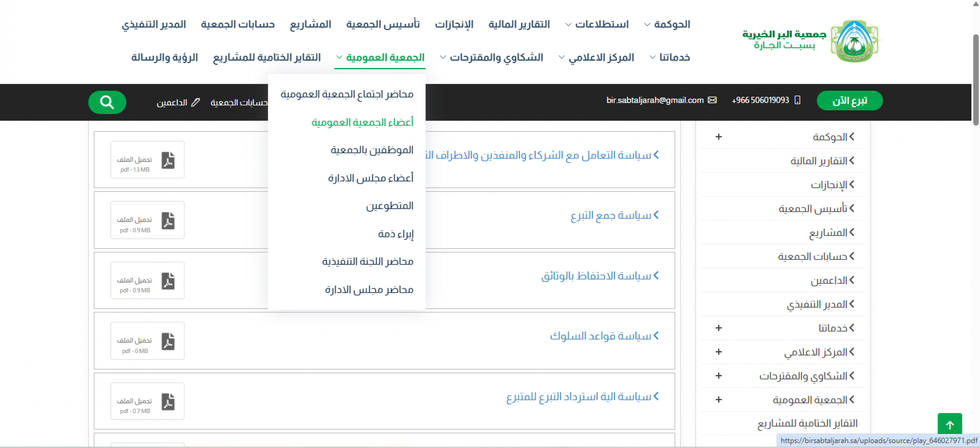Expand الحوكمة plus sign in sidebar
The image size is (980, 448).
pos(718,137)
